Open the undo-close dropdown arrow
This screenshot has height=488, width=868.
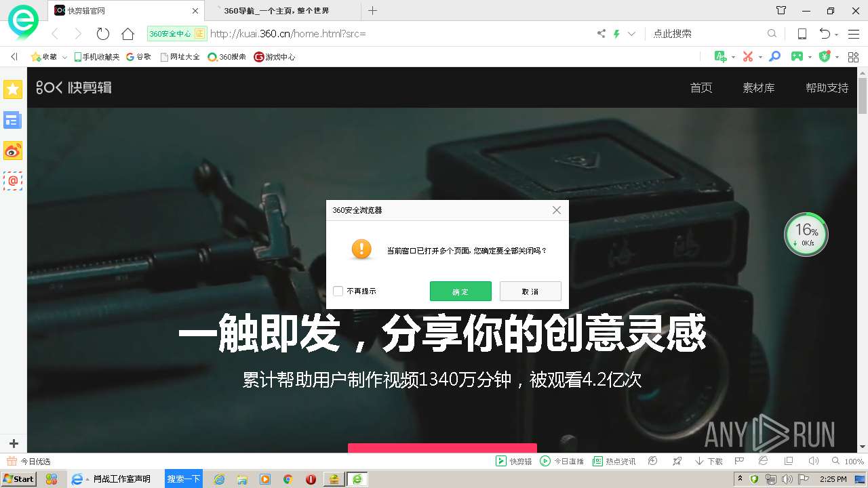tap(837, 35)
